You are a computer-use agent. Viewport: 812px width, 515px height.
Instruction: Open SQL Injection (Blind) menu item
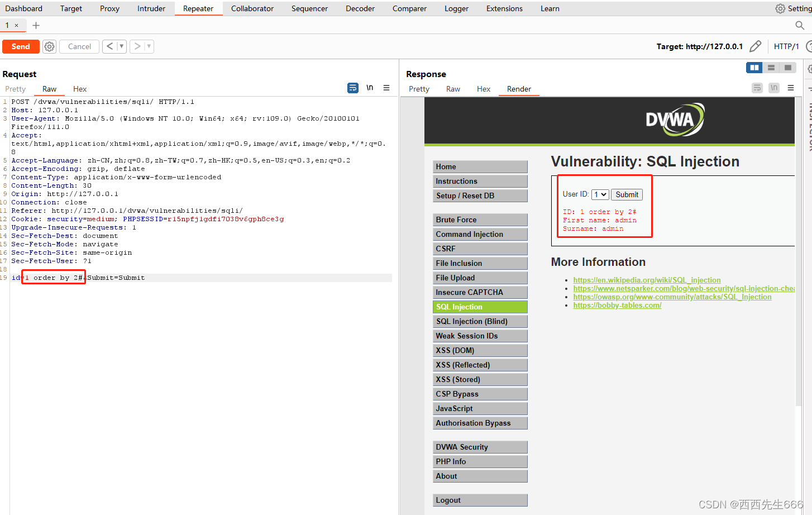click(x=480, y=321)
